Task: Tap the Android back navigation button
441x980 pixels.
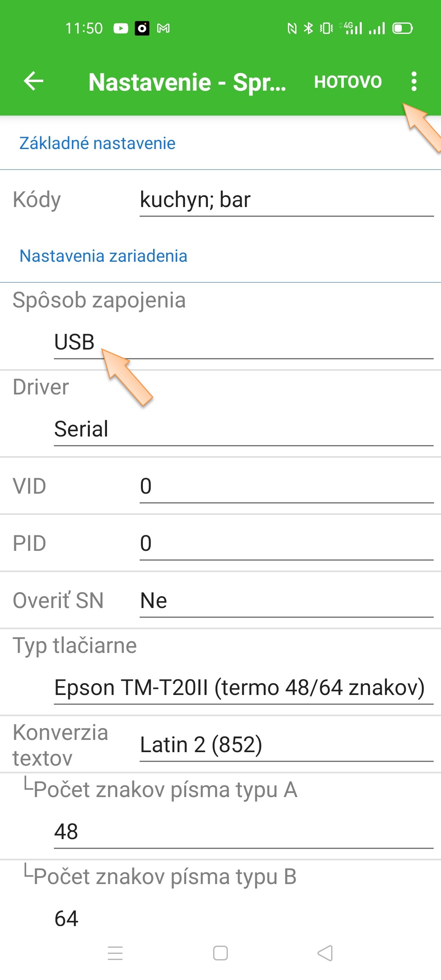Action: click(x=325, y=953)
